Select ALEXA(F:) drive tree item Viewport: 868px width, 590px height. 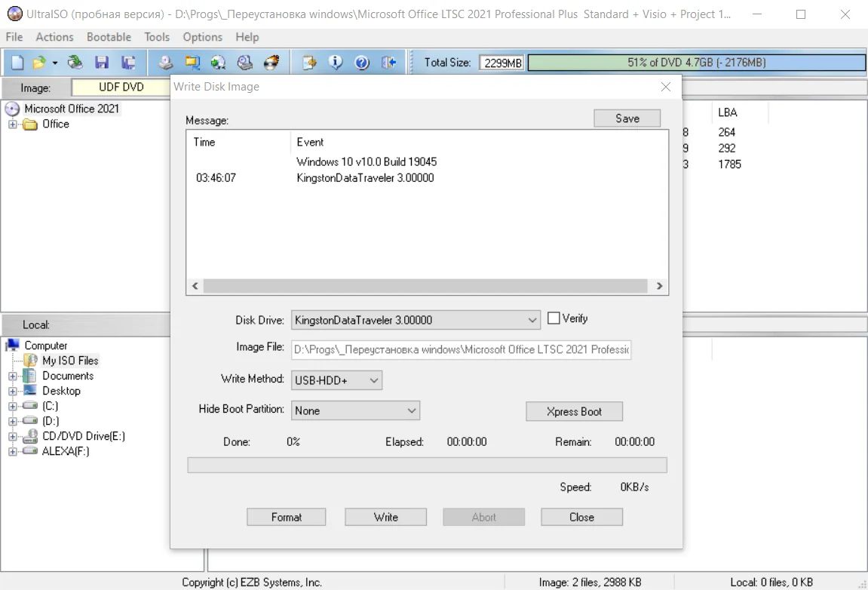coord(66,451)
